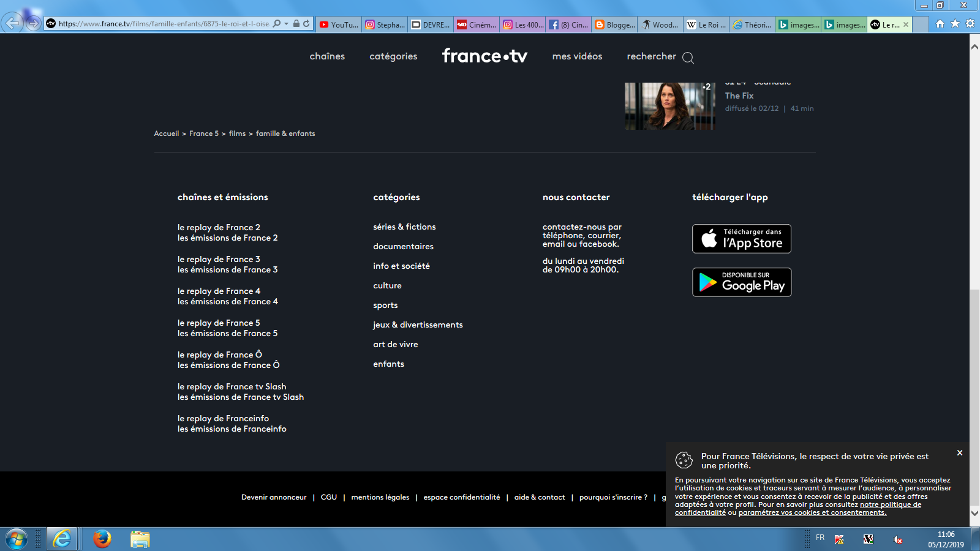Screen dimensions: 980x551
Task: Close the active Le r... tab
Action: pyautogui.click(x=906, y=24)
